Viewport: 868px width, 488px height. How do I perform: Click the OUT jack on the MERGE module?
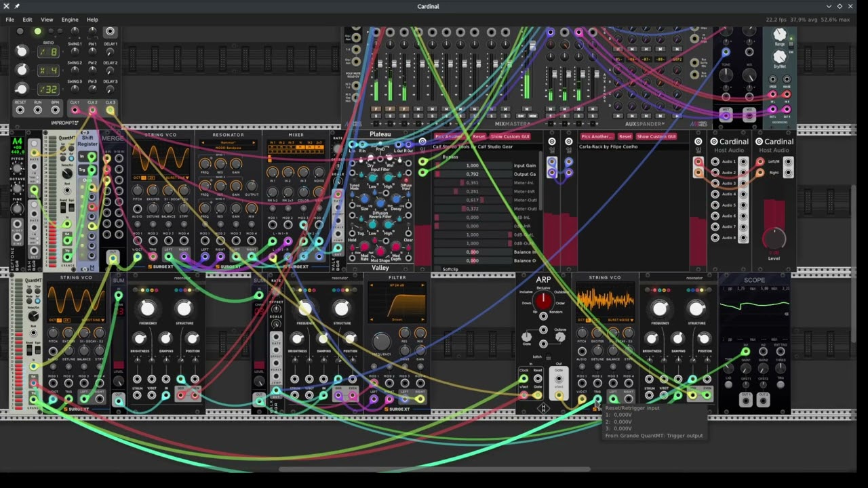pyautogui.click(x=113, y=257)
